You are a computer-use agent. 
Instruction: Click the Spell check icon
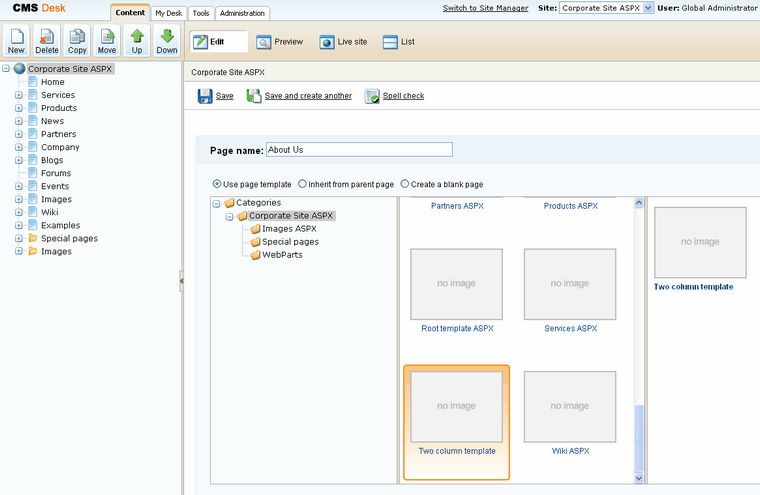tap(372, 96)
